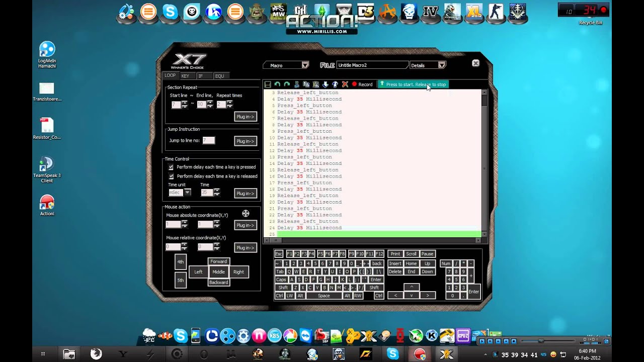
Task: Click the 4th mouse button key
Action: [x=181, y=262]
